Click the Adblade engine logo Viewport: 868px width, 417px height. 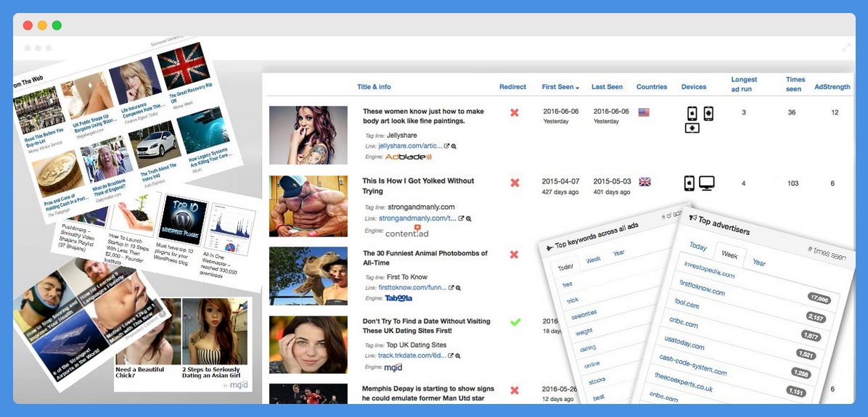click(408, 157)
